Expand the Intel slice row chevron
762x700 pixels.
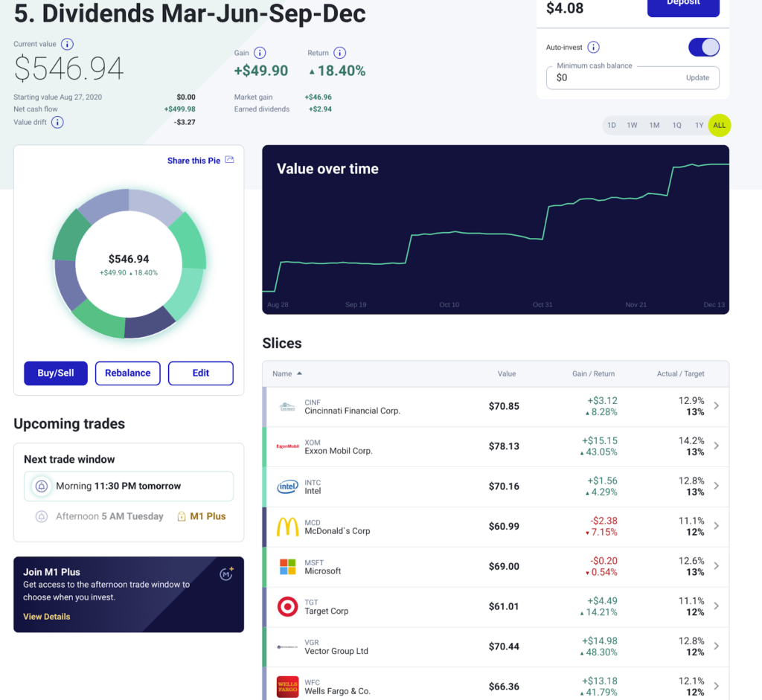tap(716, 487)
